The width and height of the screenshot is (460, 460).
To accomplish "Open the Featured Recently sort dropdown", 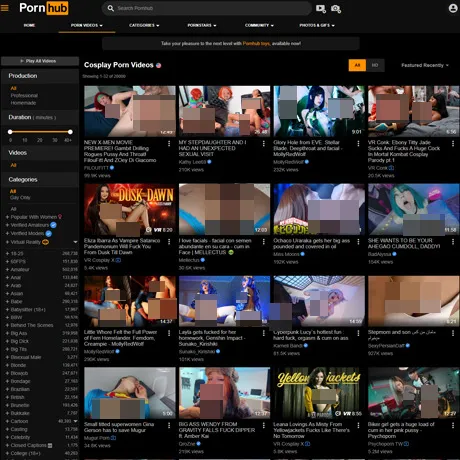I will click(x=425, y=65).
